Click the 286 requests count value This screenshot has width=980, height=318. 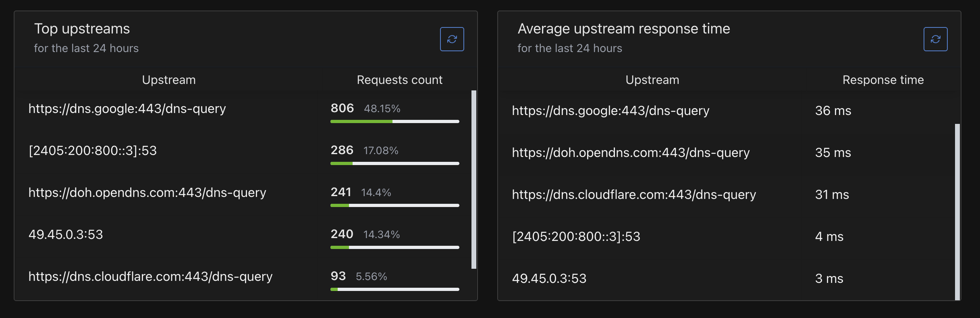tap(342, 150)
